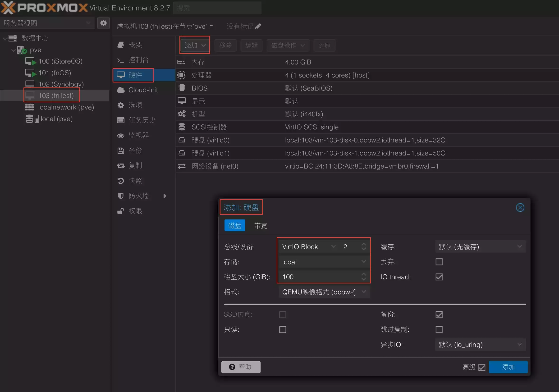
Task: Select the 100 (iStoreOS) running VM icon
Action: (x=30, y=61)
